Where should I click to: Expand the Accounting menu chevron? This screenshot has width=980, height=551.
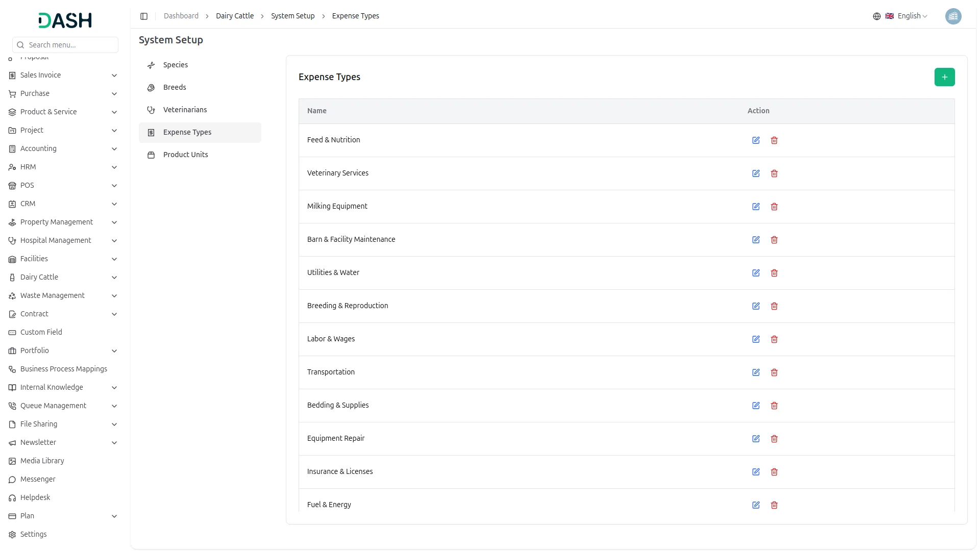114,149
